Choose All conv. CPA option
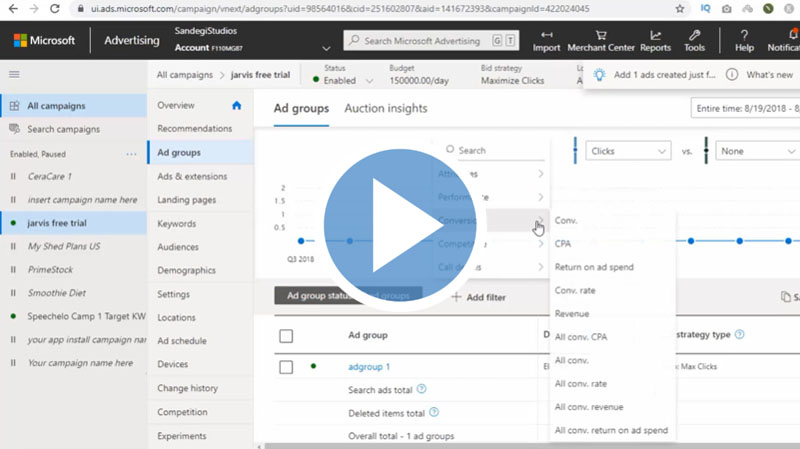Viewport: 800px width, 449px height. [x=581, y=337]
